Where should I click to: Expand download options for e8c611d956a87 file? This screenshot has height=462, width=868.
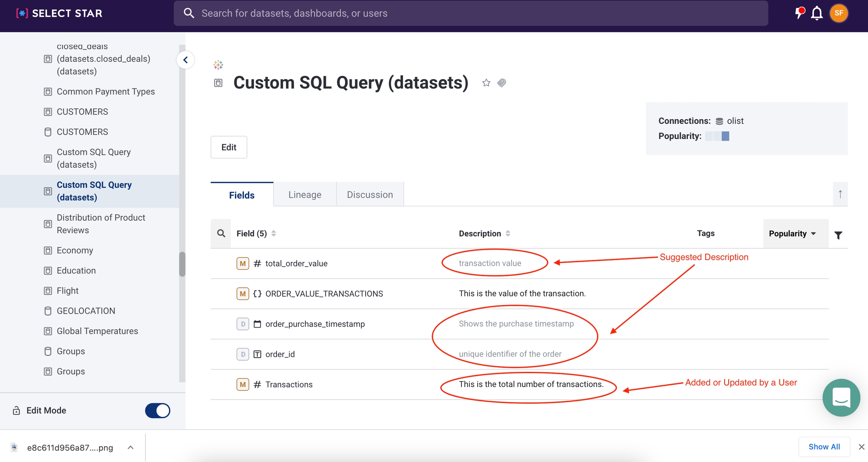coord(130,447)
